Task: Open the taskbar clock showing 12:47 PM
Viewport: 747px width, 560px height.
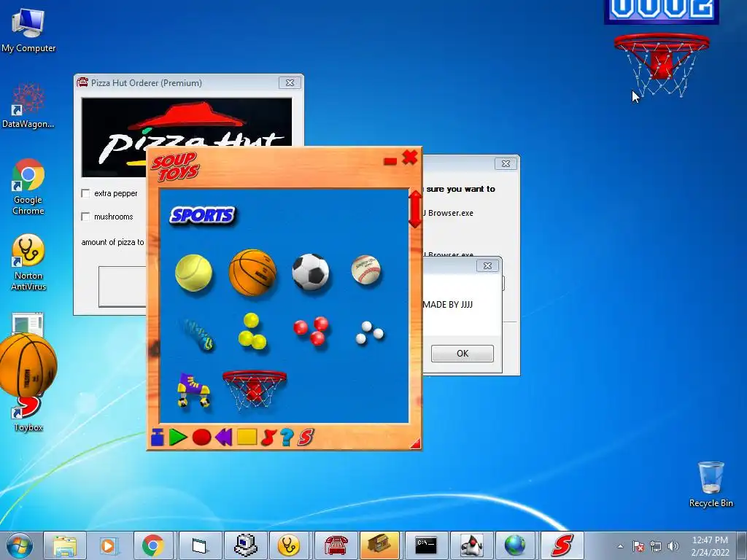Action: tap(710, 546)
